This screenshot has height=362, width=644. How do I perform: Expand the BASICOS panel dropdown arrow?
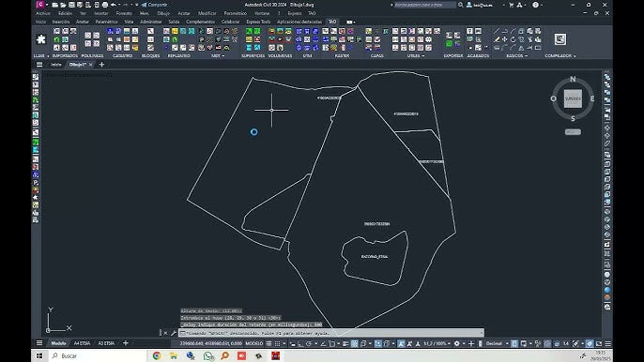(x=526, y=56)
